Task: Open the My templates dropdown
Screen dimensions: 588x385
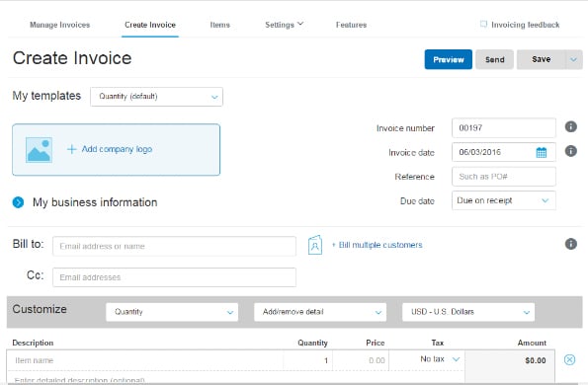Action: coord(156,97)
